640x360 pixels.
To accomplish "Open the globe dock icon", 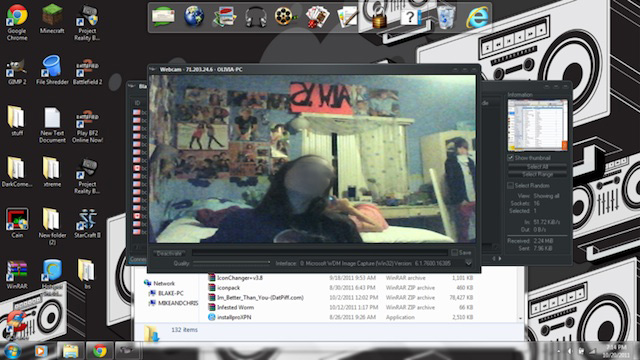I will (x=194, y=17).
